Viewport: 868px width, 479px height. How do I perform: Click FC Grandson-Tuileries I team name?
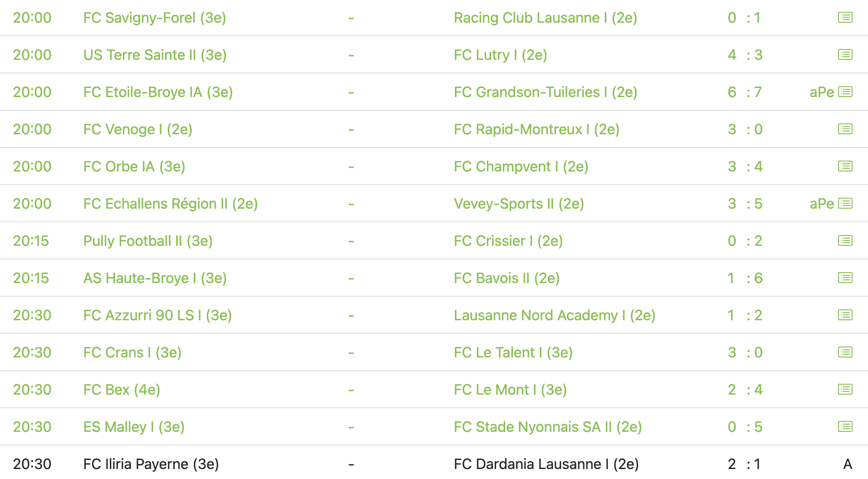[x=545, y=92]
